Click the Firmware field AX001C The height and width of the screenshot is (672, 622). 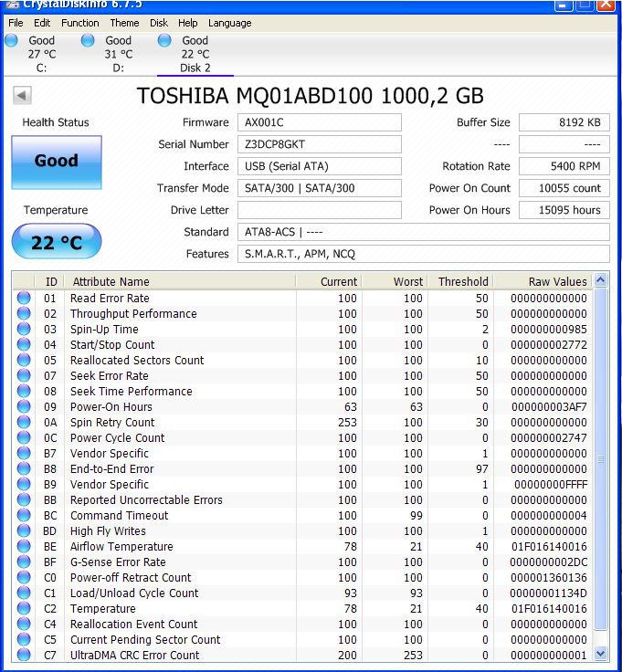[x=320, y=122]
